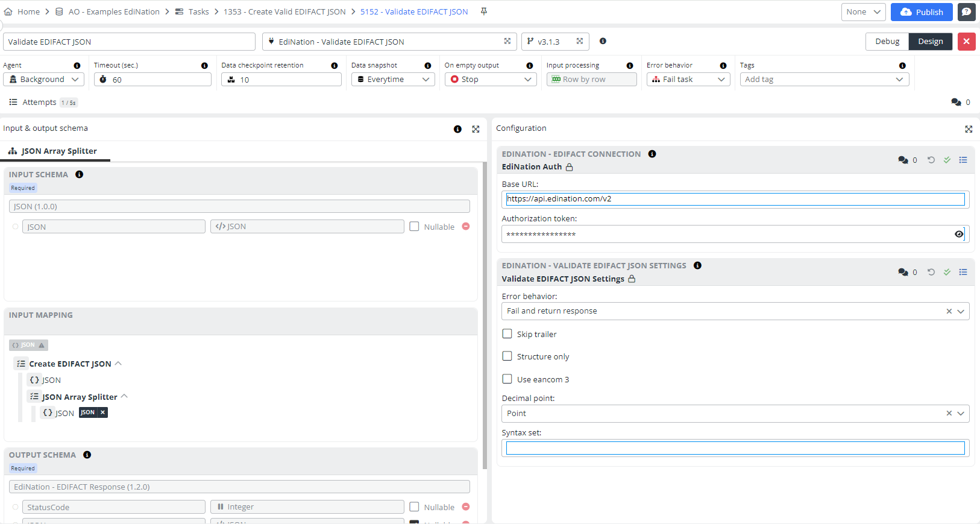This screenshot has height=524, width=980.
Task: Open the On empty output Stop dropdown
Action: point(490,80)
